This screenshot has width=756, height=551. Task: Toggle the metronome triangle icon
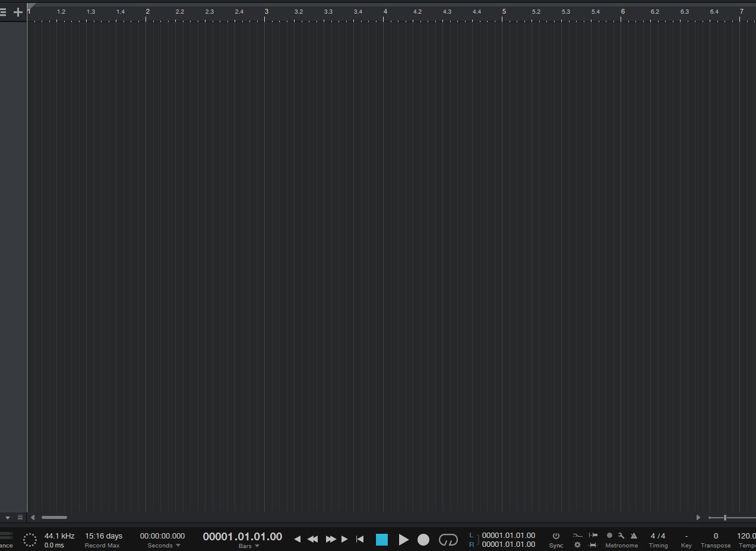(634, 536)
